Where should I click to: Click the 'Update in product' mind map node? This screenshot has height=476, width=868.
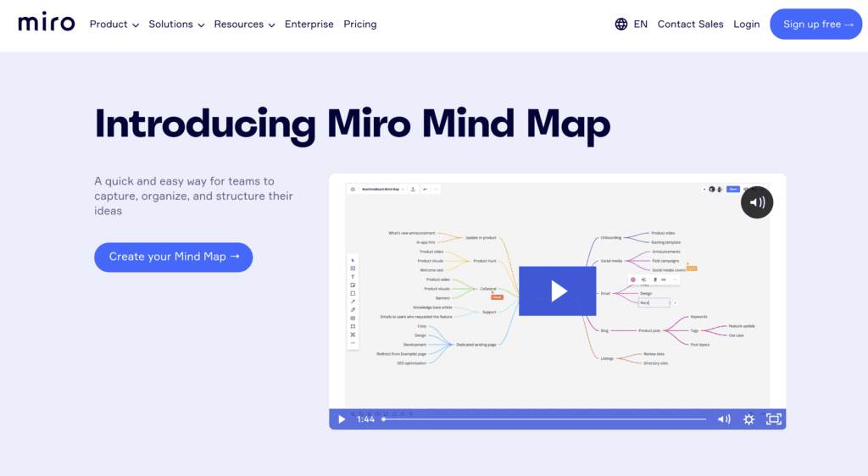[x=481, y=238]
